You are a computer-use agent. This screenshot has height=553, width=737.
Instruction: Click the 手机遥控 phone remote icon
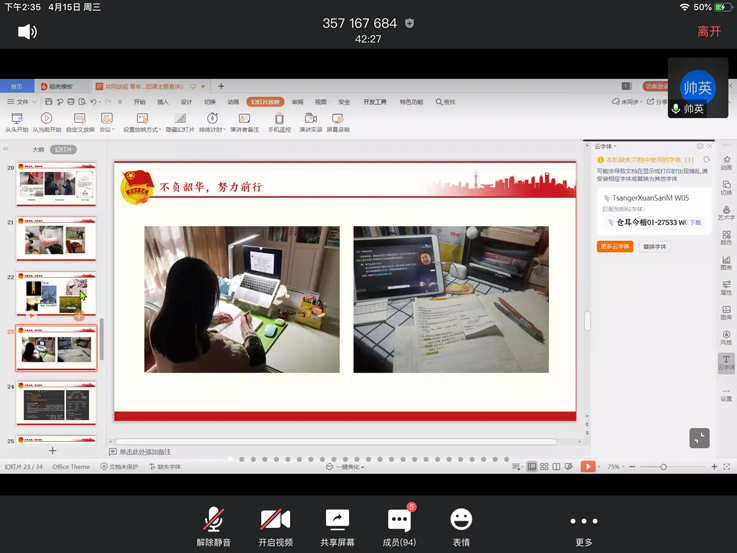click(279, 121)
